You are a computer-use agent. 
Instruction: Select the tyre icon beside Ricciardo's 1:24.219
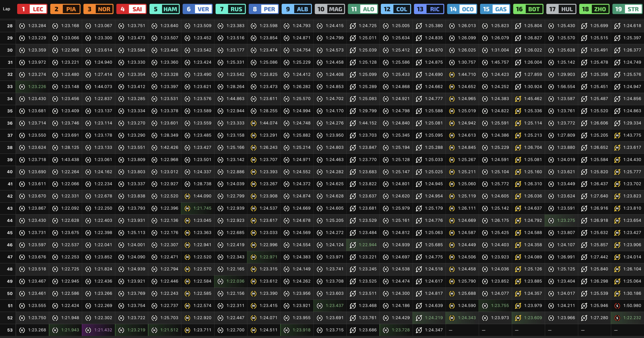point(419,318)
